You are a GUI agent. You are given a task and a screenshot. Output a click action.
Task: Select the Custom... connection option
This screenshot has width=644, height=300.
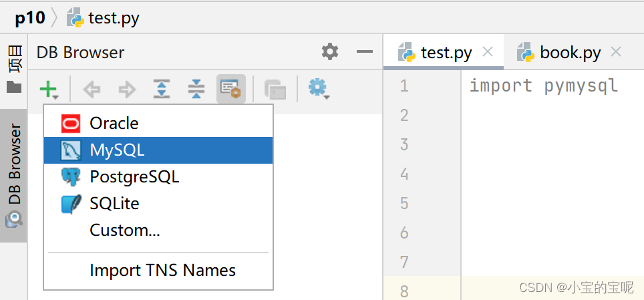pyautogui.click(x=158, y=230)
